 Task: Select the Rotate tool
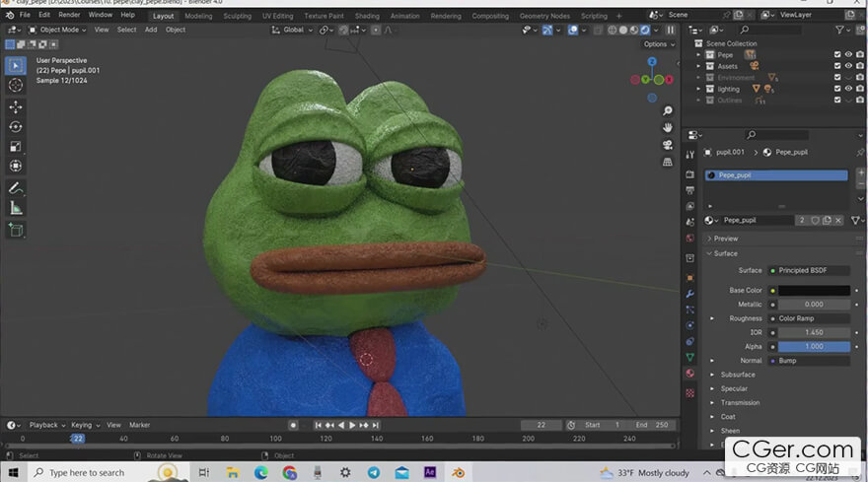pos(16,127)
